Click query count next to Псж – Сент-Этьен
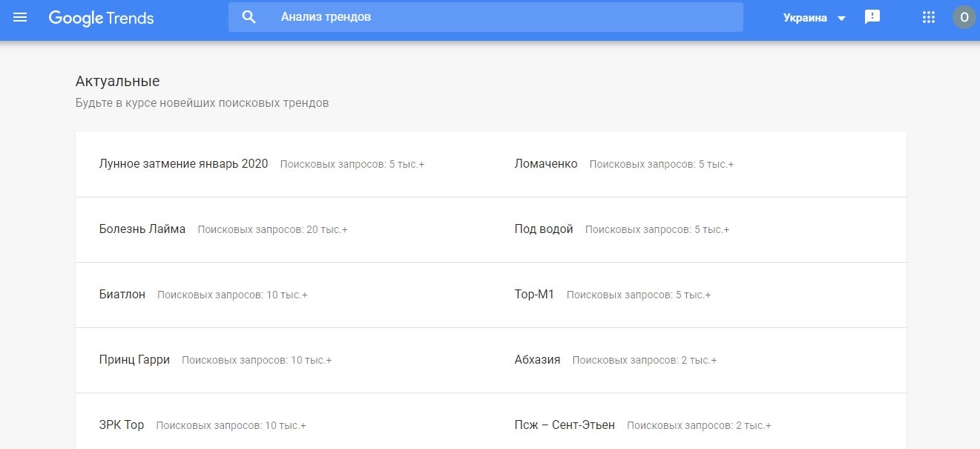 click(x=699, y=426)
